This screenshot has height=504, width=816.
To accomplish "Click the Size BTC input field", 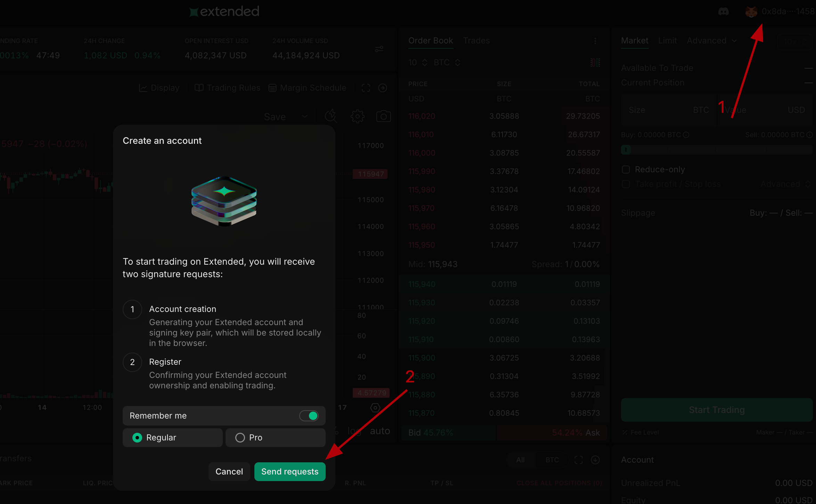I will [668, 110].
